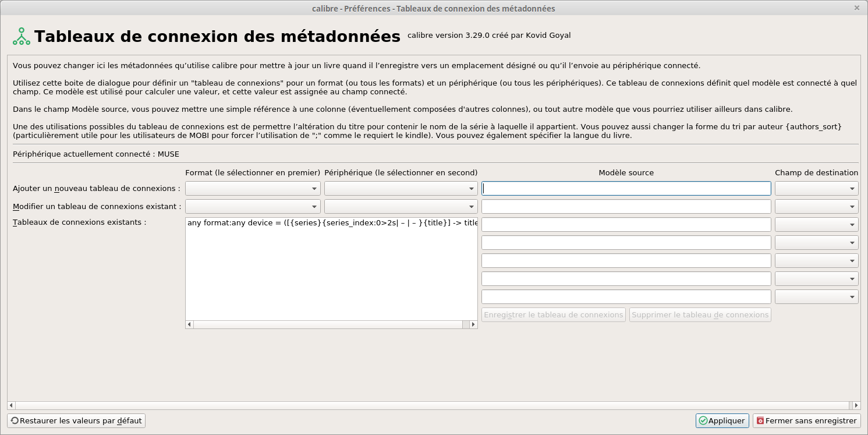Click Restaurer les valeurs par défaut

click(x=76, y=420)
